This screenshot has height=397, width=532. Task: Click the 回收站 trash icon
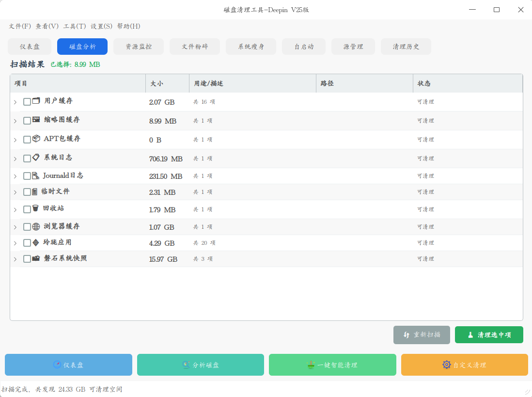pyautogui.click(x=35, y=208)
